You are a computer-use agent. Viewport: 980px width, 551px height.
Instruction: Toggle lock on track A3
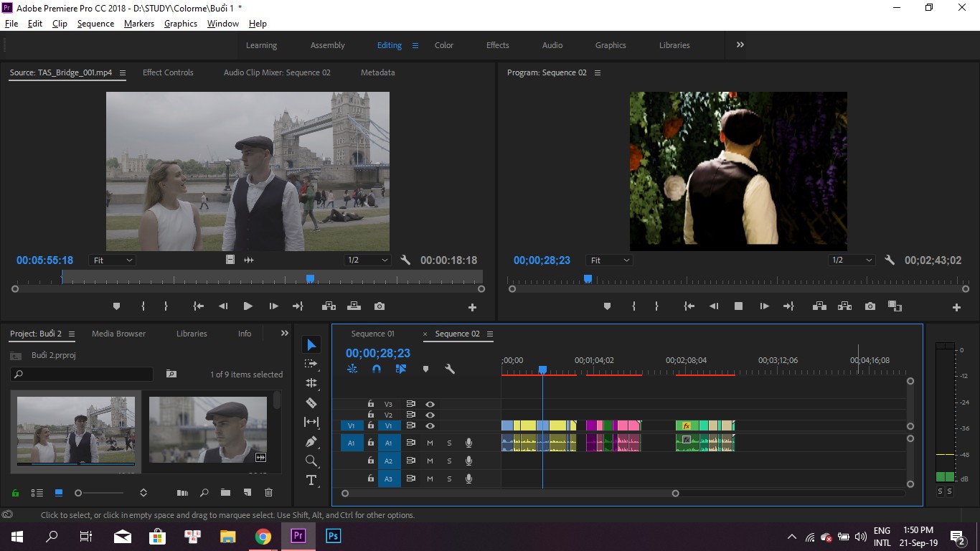[x=371, y=479]
